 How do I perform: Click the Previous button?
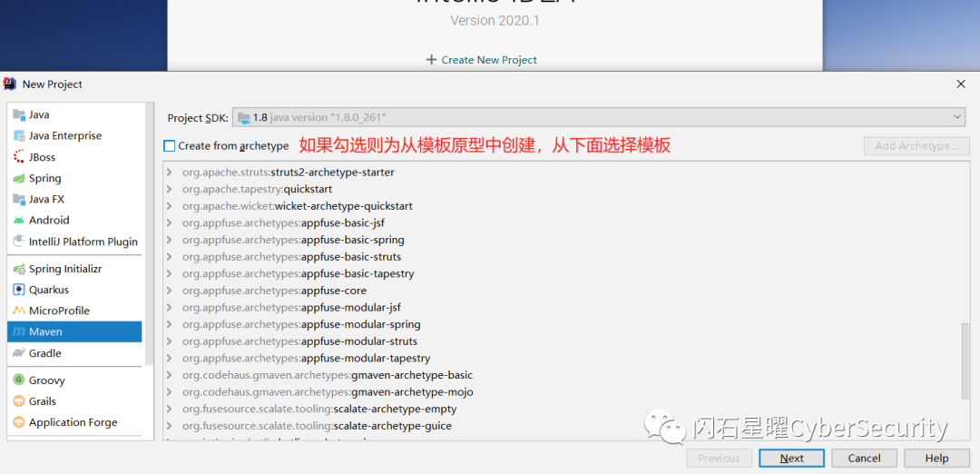(x=719, y=459)
